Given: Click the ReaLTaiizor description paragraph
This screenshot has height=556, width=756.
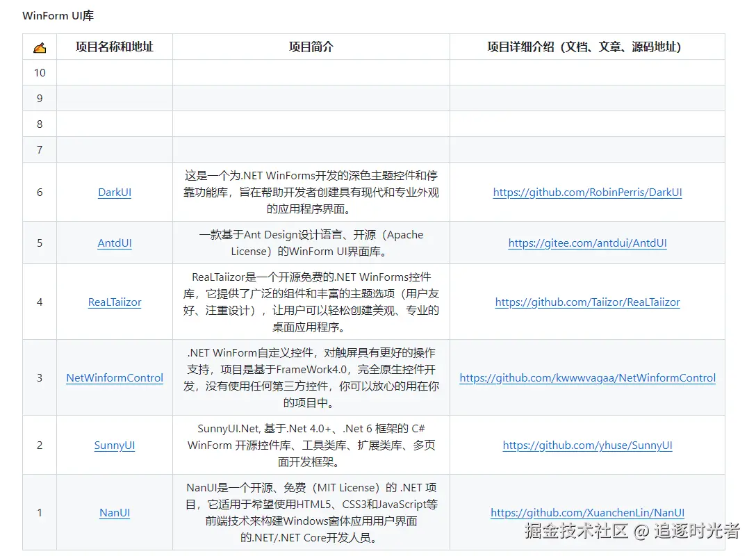Looking at the screenshot, I should coord(311,302).
